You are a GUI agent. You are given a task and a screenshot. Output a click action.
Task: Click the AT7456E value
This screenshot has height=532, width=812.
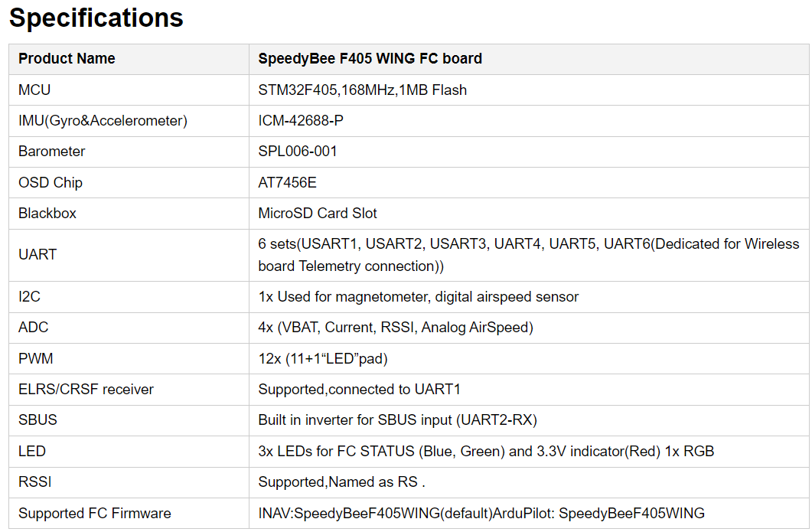(287, 183)
